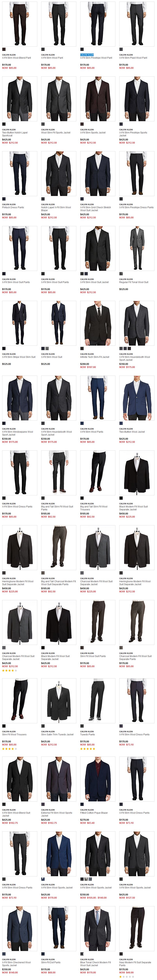Open the X-Fit Slim Pinstripe Wool Pant link
This screenshot has height=980, width=157.
click(x=96, y=58)
